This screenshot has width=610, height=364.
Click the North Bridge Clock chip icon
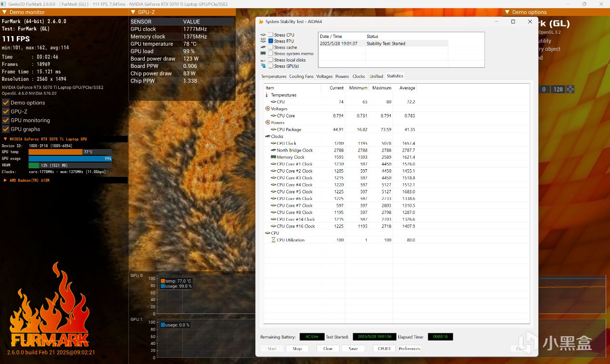(x=273, y=151)
